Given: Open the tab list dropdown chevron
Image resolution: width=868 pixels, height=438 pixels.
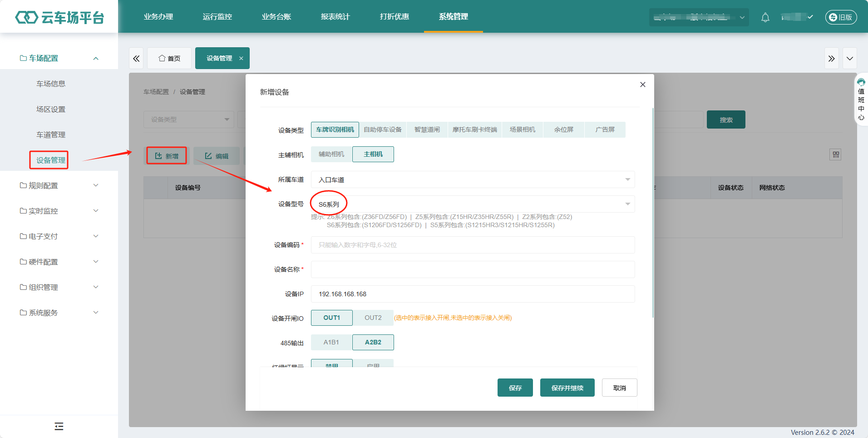Looking at the screenshot, I should point(850,58).
